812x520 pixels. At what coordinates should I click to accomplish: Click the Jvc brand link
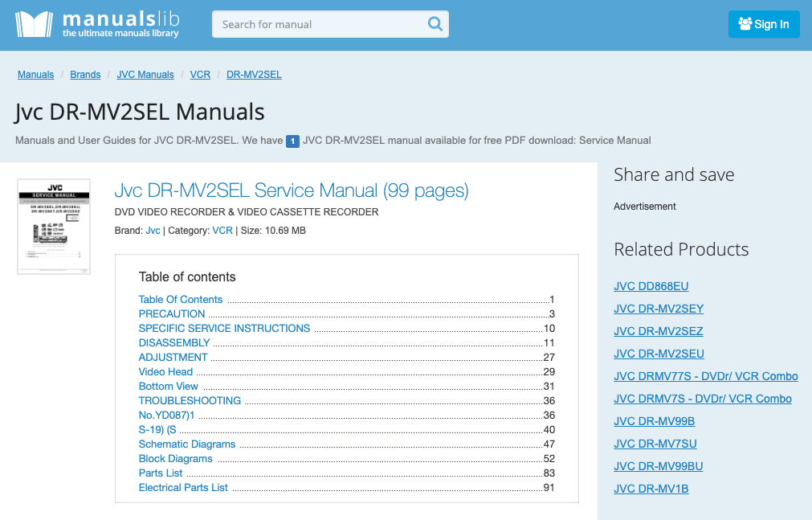point(153,231)
